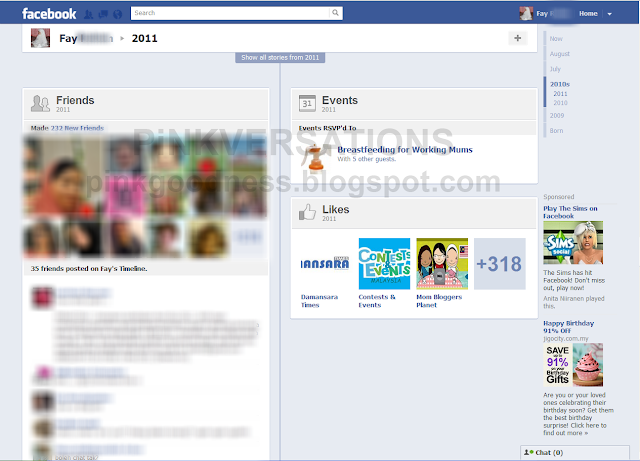
Task: Click the Mom Bloggers Planet thumbnail
Action: click(x=442, y=264)
